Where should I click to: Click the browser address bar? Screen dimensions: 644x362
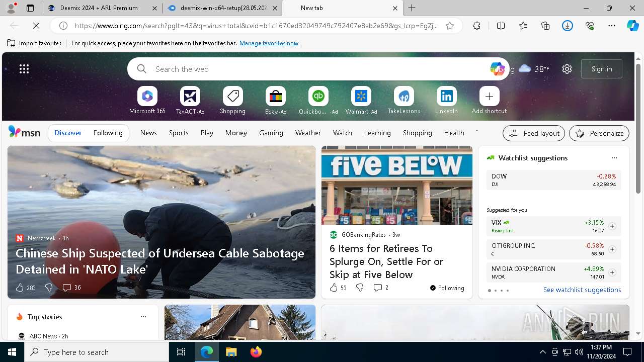(x=256, y=25)
